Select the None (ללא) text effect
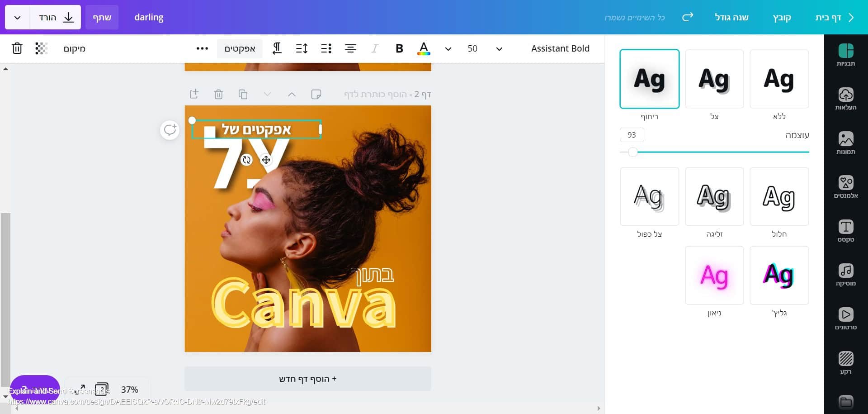This screenshot has height=414, width=868. 779,79
